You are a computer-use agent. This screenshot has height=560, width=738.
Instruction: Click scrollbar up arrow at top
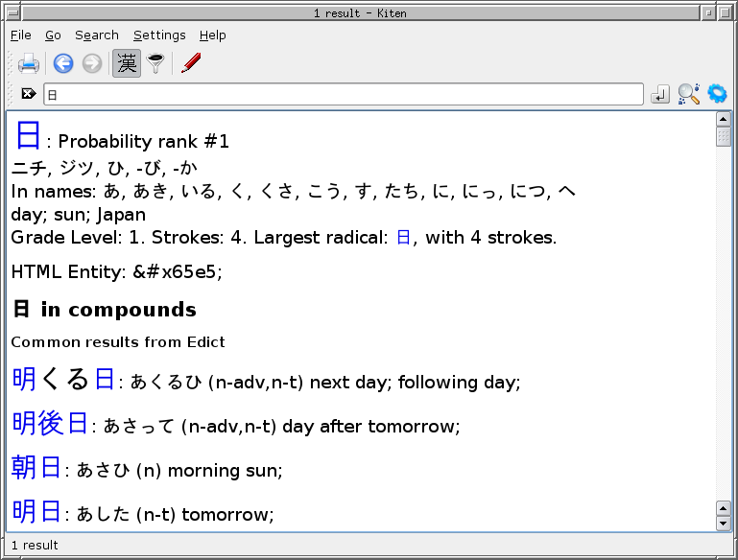pyautogui.click(x=724, y=120)
